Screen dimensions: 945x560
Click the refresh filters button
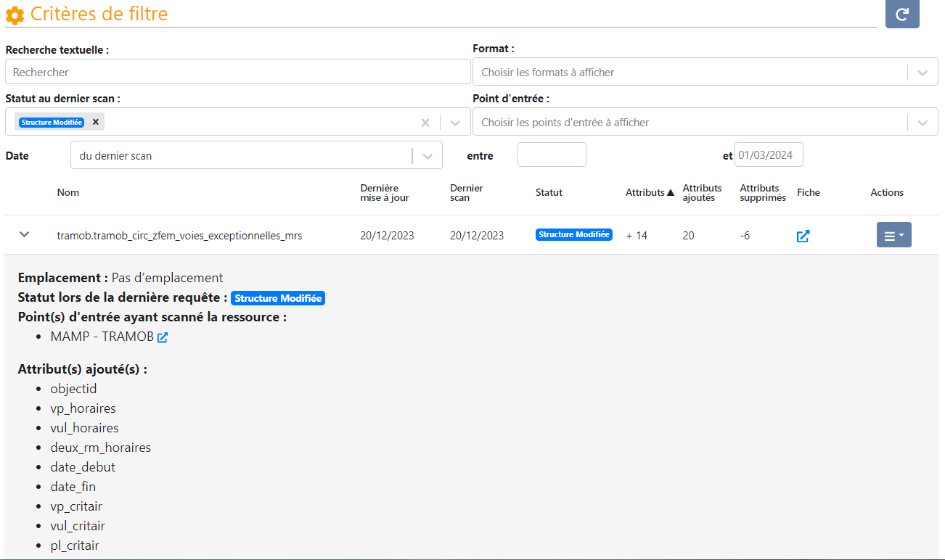pos(902,15)
